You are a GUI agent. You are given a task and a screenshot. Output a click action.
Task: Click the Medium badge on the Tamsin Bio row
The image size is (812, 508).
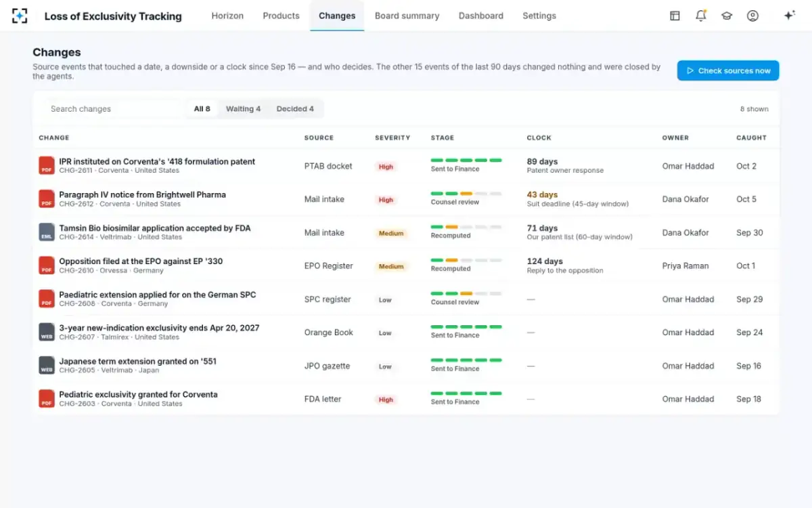(x=391, y=233)
